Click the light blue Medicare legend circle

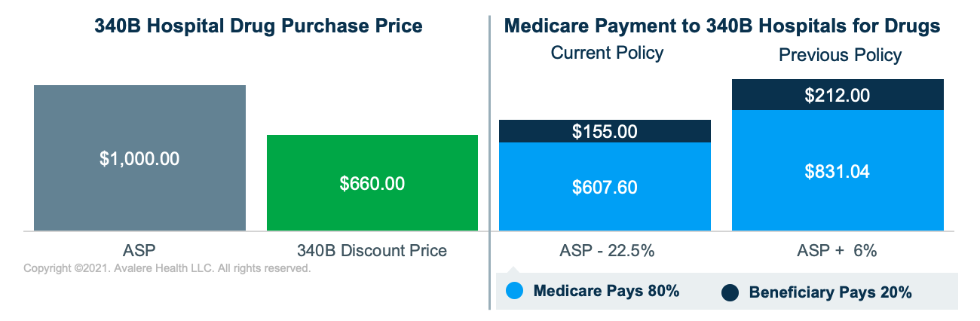(x=515, y=292)
